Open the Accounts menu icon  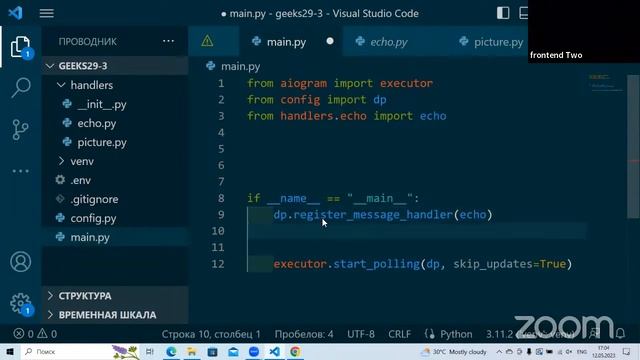pos(20,262)
